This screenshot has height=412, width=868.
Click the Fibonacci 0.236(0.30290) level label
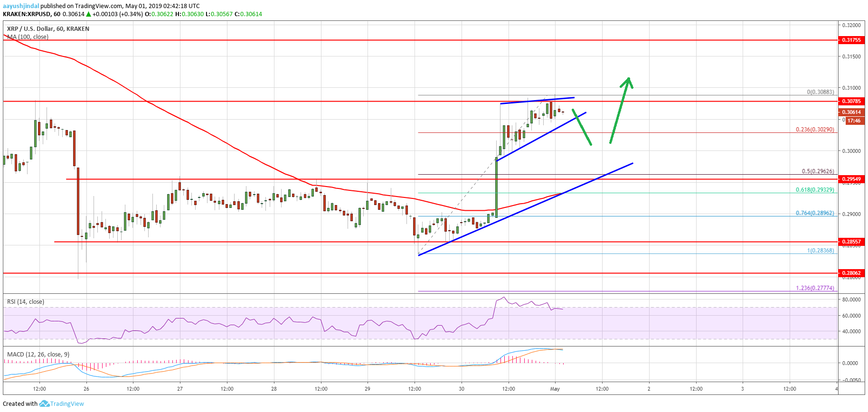coord(815,130)
